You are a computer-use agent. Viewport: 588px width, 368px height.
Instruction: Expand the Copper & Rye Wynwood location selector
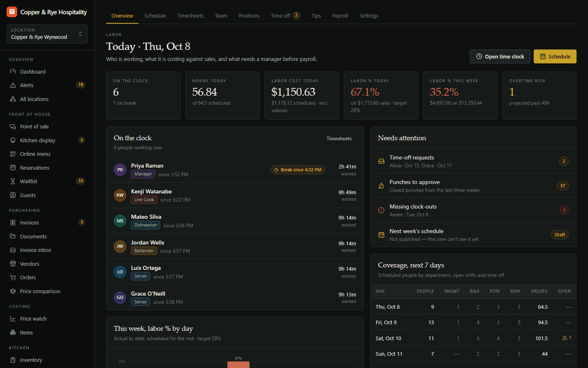pyautogui.click(x=47, y=34)
